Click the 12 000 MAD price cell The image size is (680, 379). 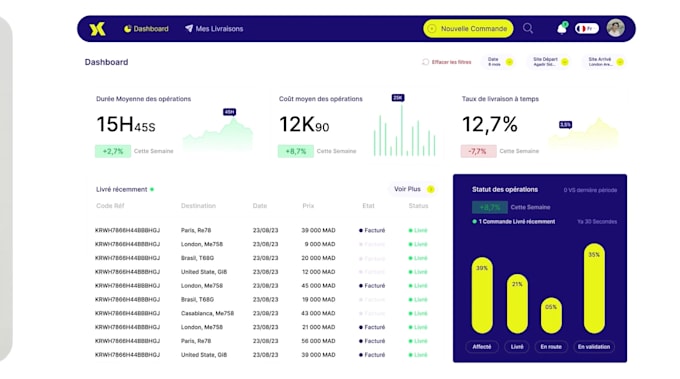tap(318, 272)
